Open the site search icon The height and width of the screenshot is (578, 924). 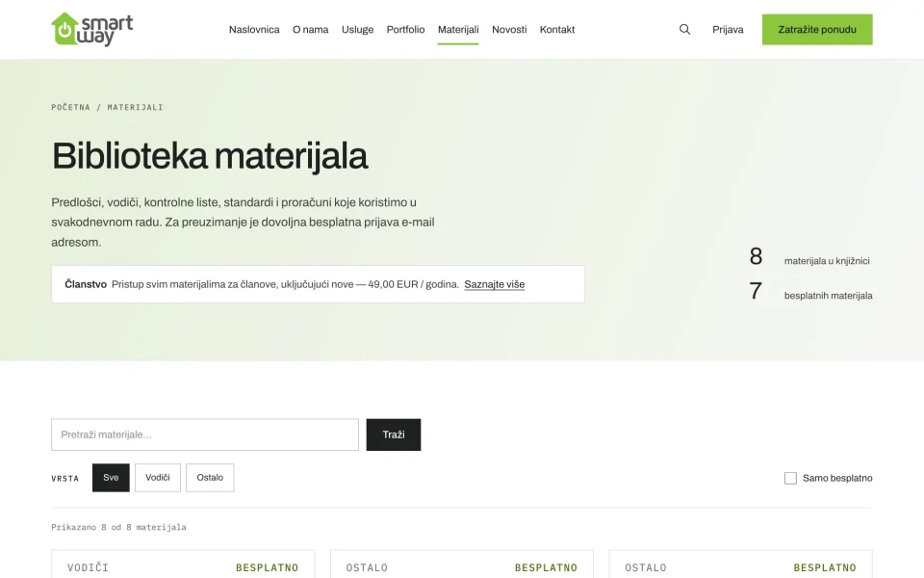point(684,30)
